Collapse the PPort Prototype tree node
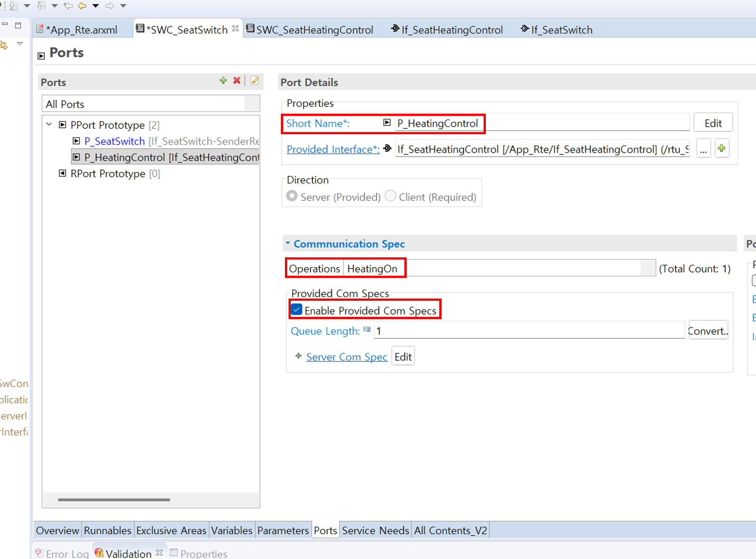The width and height of the screenshot is (756, 559). (x=49, y=125)
